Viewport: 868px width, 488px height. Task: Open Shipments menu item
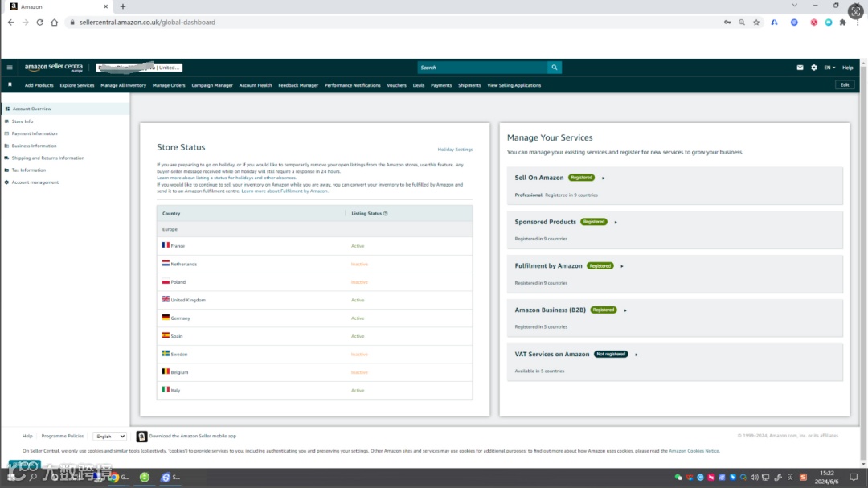(x=469, y=85)
